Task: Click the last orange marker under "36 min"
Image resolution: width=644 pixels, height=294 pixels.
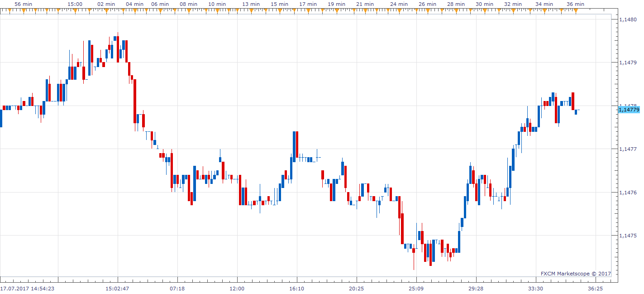Action: pos(576,10)
